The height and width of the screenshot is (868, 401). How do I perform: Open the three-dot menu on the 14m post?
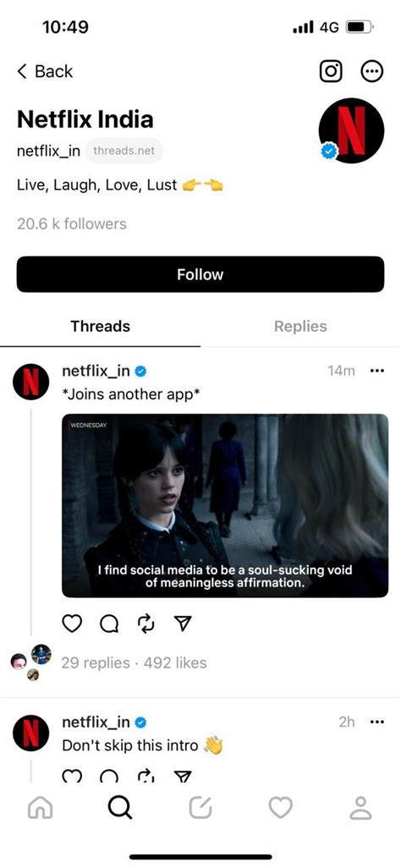pos(376,371)
